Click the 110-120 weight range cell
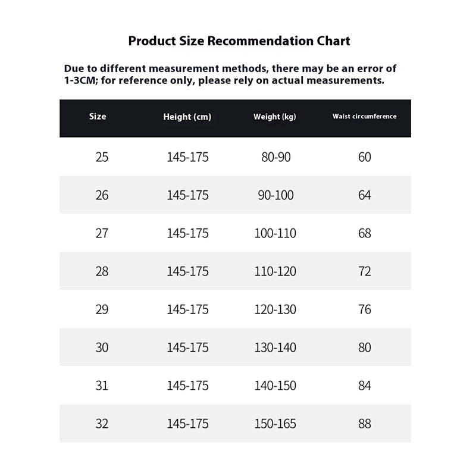Image resolution: width=476 pixels, height=476 pixels. [x=275, y=271]
